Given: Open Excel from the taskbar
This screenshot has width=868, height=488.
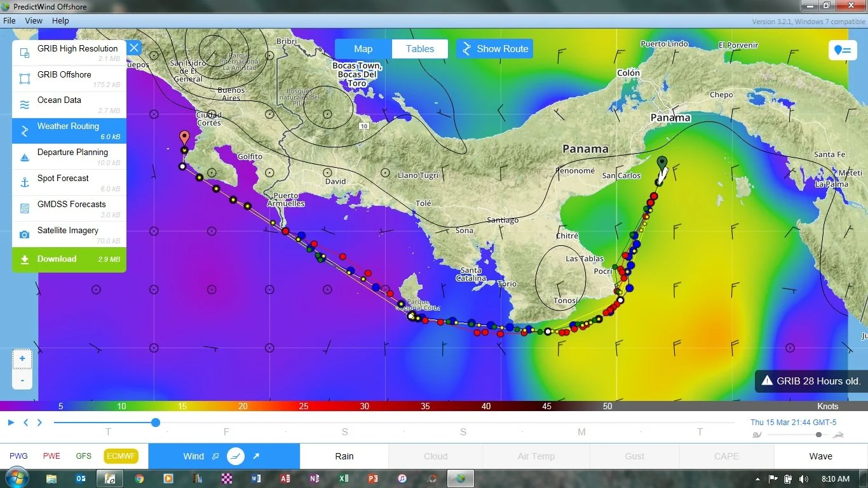Looking at the screenshot, I should pyautogui.click(x=344, y=478).
